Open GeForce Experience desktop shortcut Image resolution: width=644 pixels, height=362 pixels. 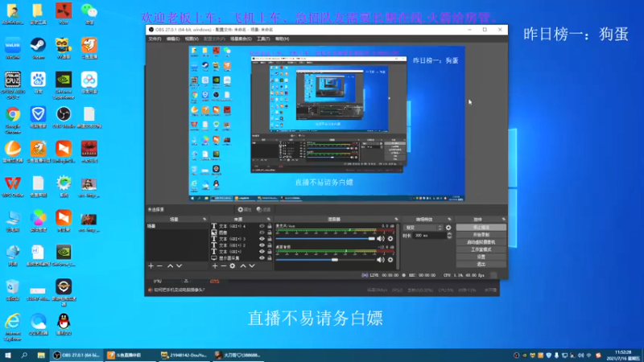(64, 85)
